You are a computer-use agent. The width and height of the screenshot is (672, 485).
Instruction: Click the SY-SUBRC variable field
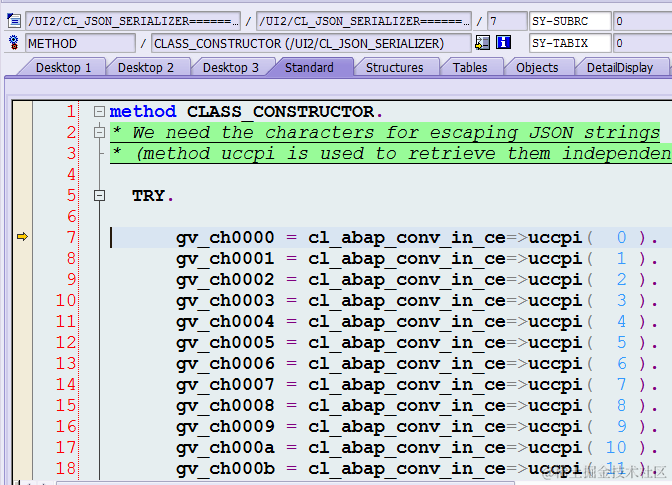click(570, 21)
